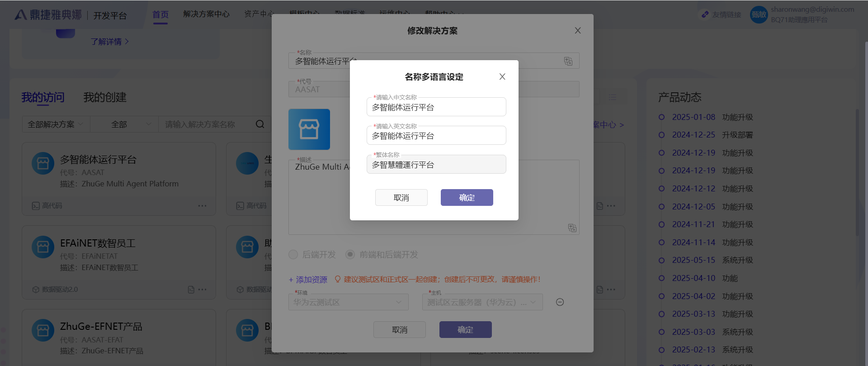This screenshot has height=366, width=868.
Task: Click 添加资源 link
Action: pos(308,280)
